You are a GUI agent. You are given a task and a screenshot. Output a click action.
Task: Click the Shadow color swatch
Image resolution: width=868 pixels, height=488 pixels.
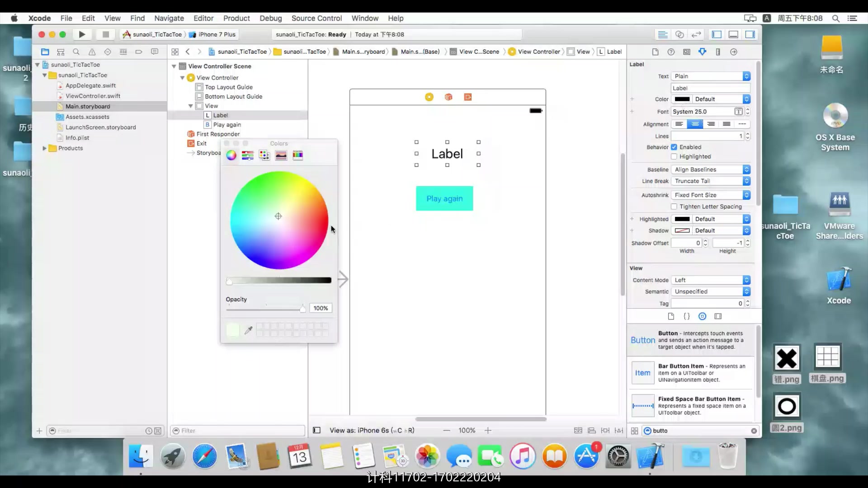pyautogui.click(x=682, y=231)
